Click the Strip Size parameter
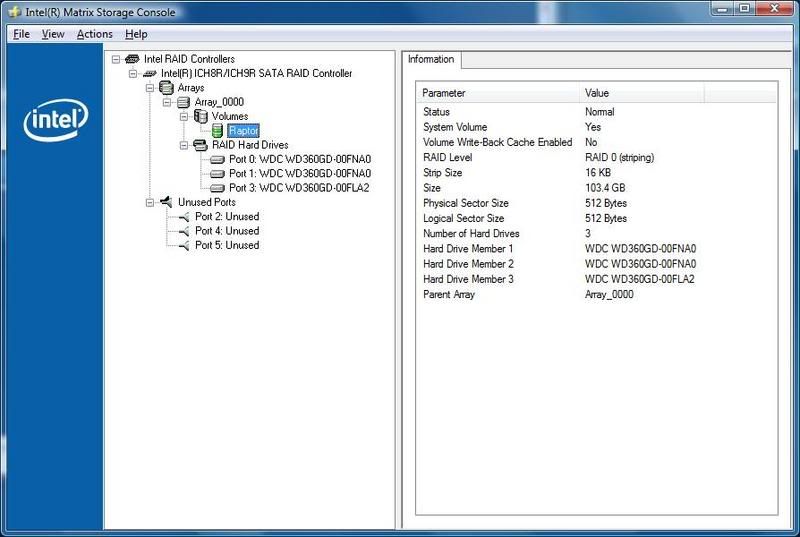 point(442,173)
